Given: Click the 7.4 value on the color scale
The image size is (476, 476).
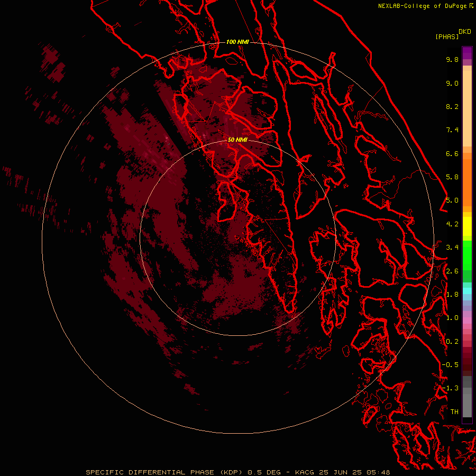Looking at the screenshot, I should 452,130.
